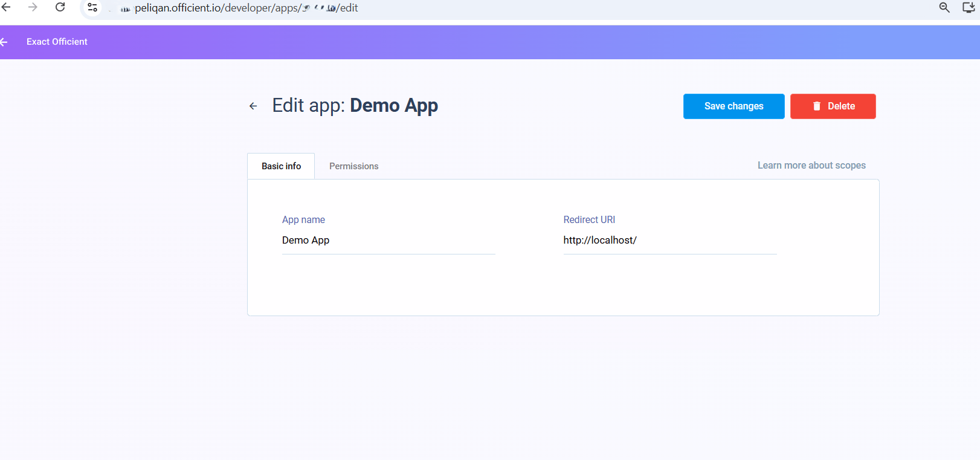Delete the Demo App

833,106
